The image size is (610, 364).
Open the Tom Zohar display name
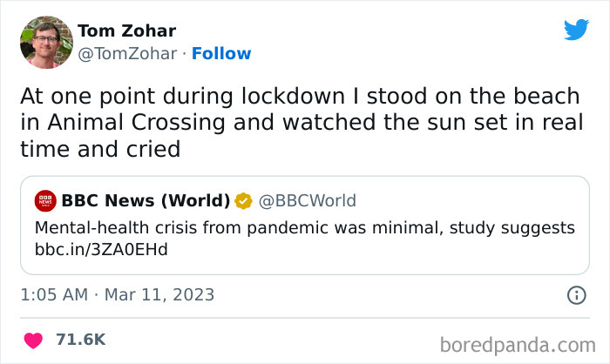126,31
